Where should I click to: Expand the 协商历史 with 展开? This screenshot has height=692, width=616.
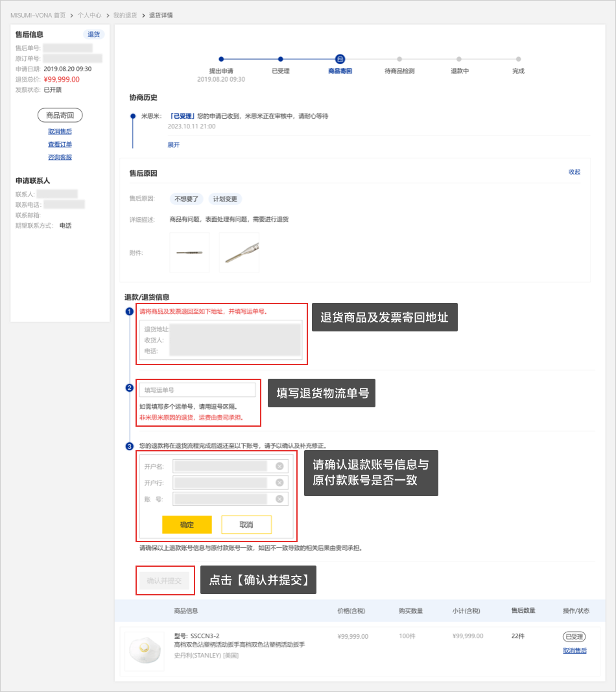pyautogui.click(x=174, y=145)
